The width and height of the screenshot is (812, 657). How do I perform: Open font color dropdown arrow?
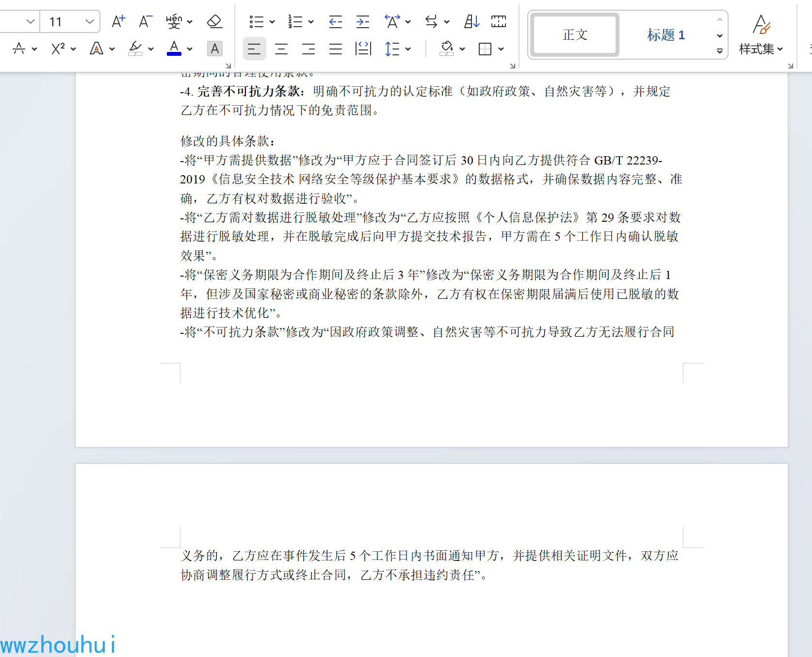190,49
